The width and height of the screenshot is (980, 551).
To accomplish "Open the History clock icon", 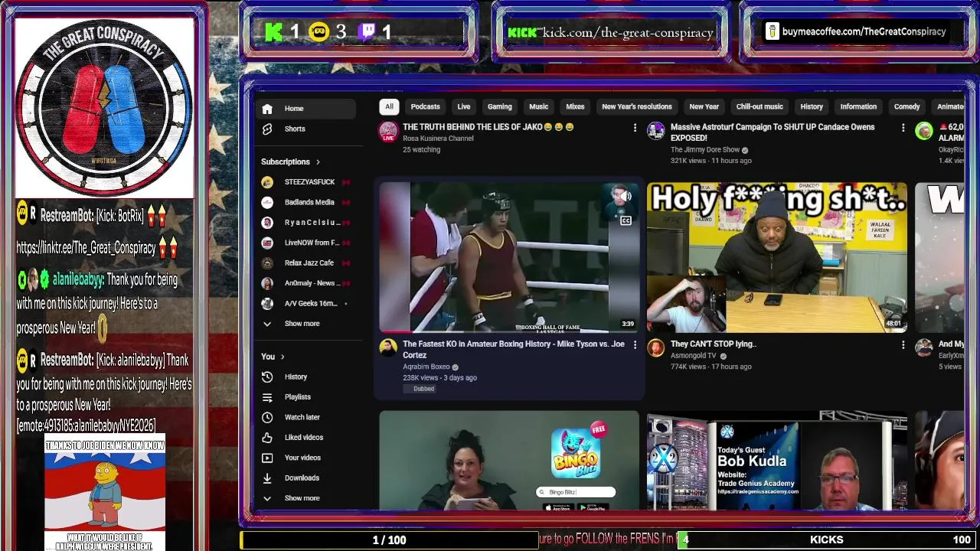I will click(267, 377).
